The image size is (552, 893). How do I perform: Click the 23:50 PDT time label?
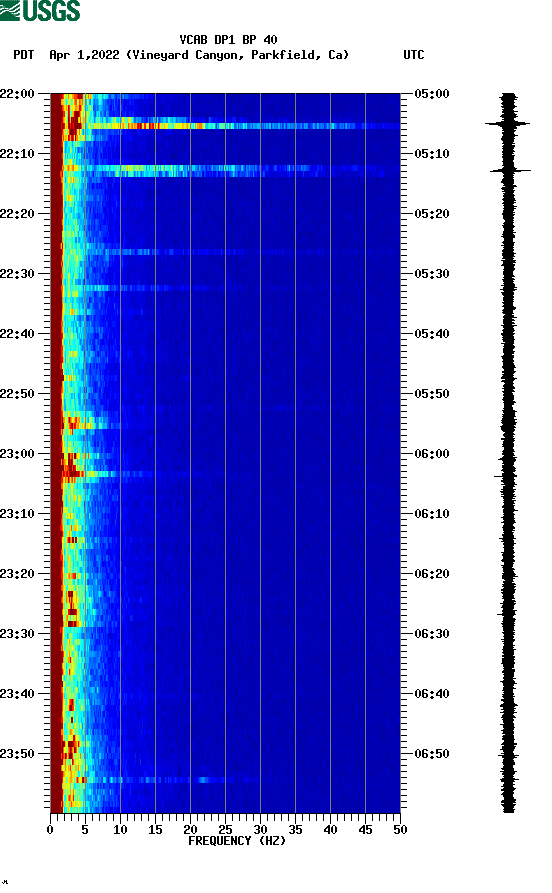point(17,753)
